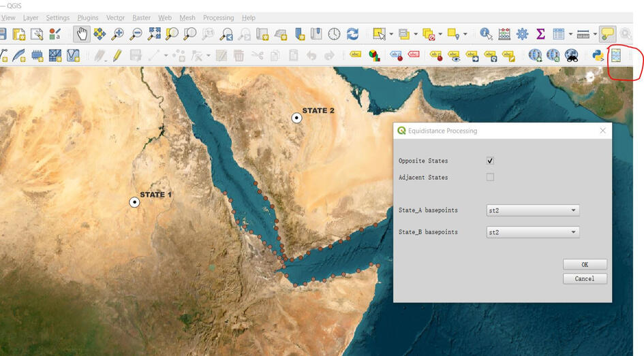The height and width of the screenshot is (356, 644).
Task: Expand the Measure tool dropdown arrow
Action: pos(595,34)
